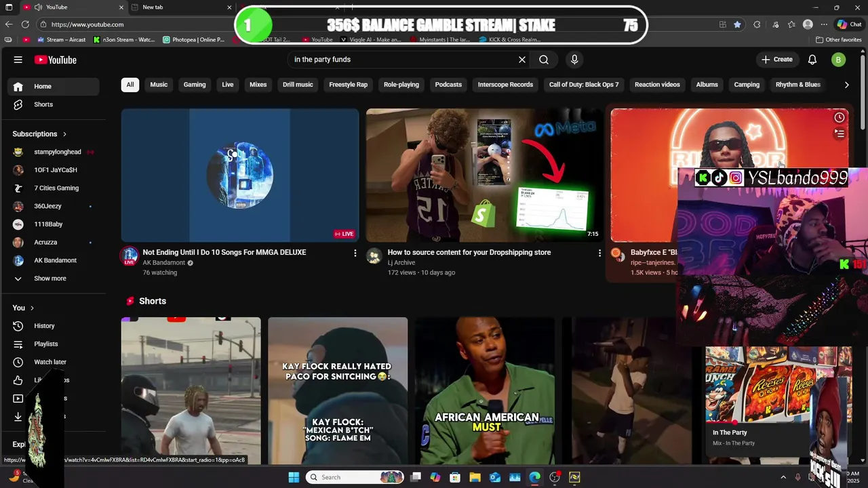Open 'How to source content' video title
The image size is (868, 488).
click(469, 252)
